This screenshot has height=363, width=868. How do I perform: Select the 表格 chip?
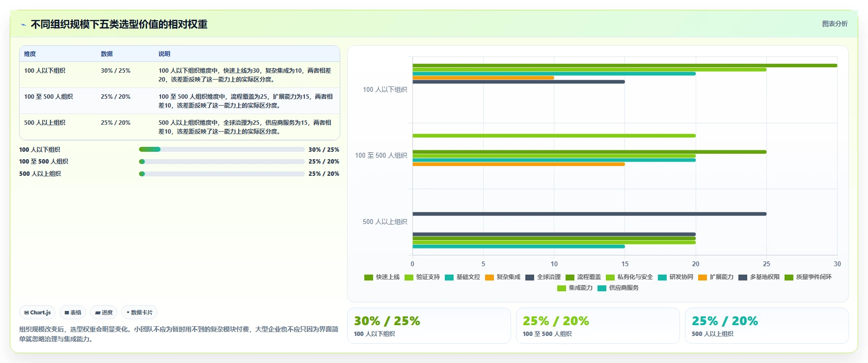[x=73, y=312]
